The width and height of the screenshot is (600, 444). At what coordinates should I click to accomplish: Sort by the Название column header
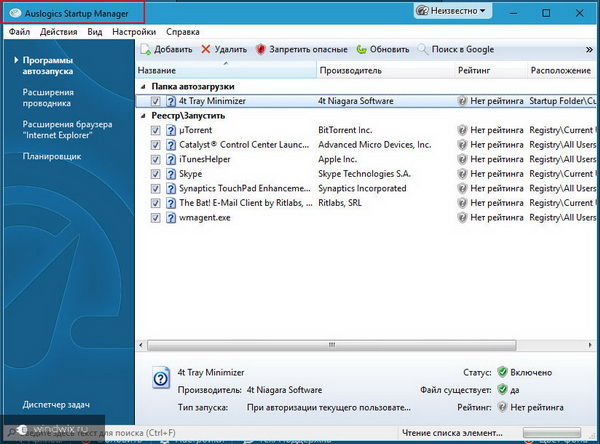click(x=225, y=71)
